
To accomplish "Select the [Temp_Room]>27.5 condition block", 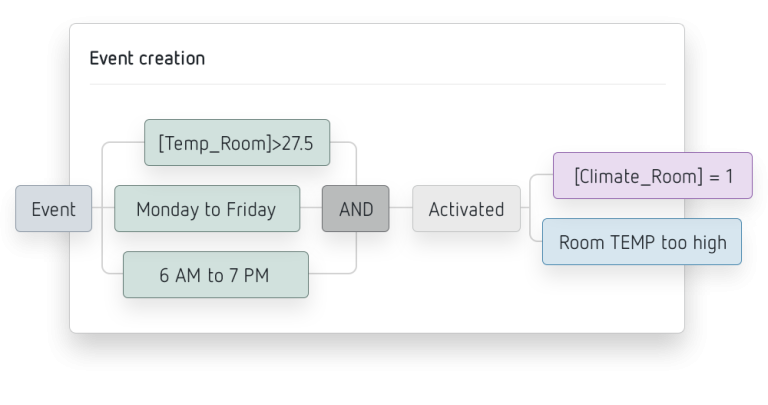I will point(237,143).
